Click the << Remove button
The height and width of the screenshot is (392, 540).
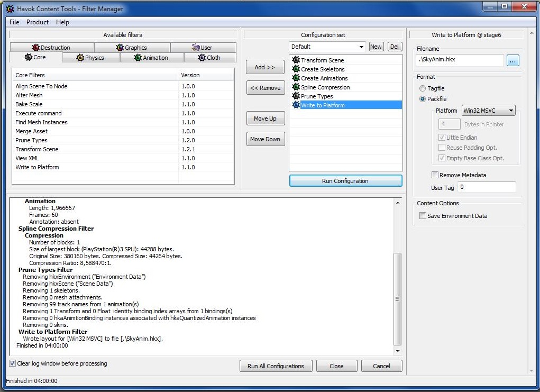265,88
